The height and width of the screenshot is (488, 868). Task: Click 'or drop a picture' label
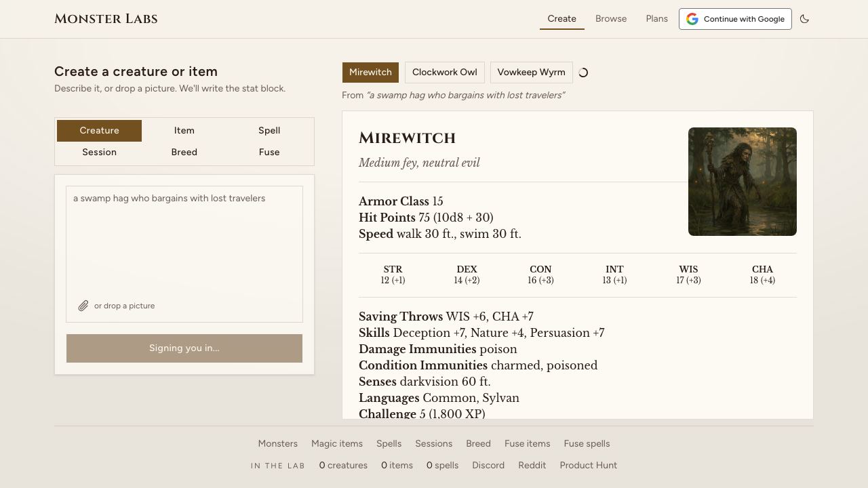124,306
